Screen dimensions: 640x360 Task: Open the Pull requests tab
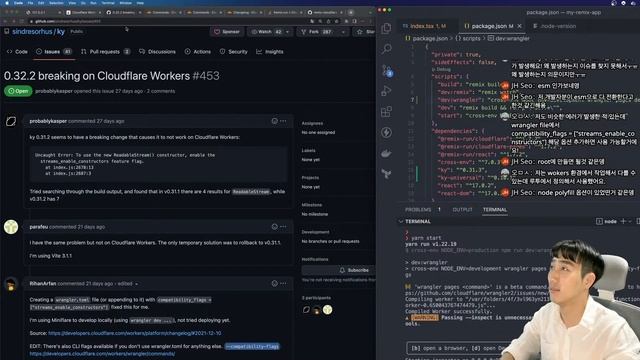(x=105, y=52)
